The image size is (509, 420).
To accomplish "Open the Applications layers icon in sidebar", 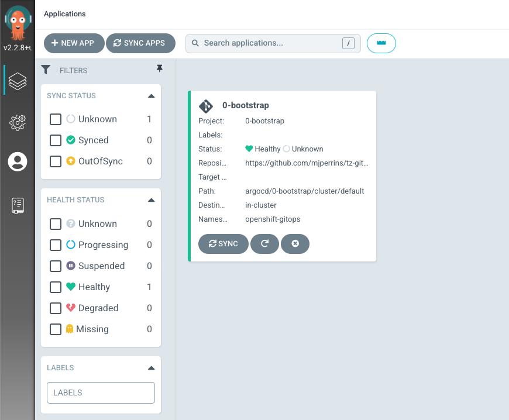I will click(x=18, y=81).
